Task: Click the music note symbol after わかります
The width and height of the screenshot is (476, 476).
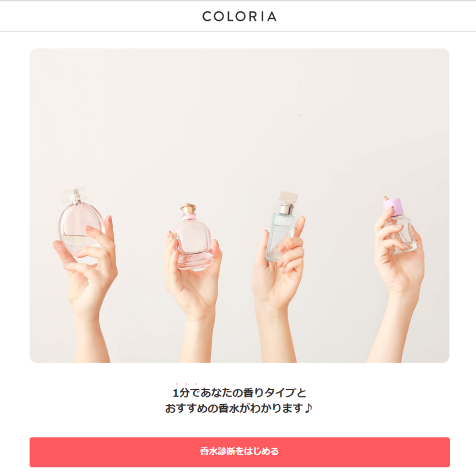Action: point(308,408)
